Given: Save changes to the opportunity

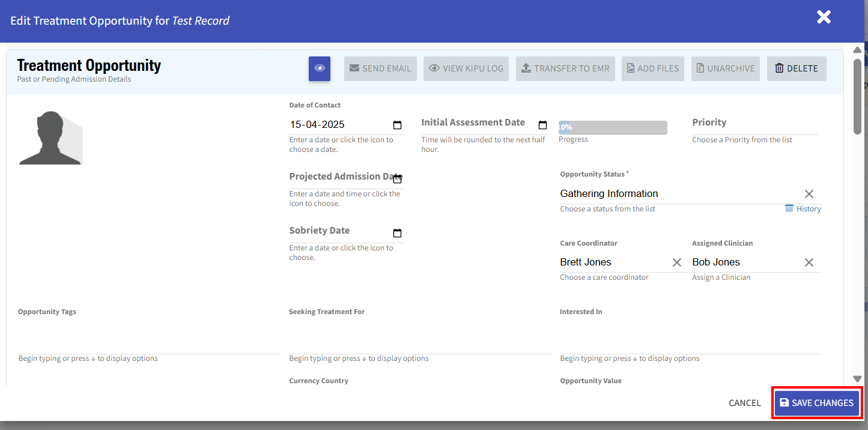Looking at the screenshot, I should tap(816, 403).
